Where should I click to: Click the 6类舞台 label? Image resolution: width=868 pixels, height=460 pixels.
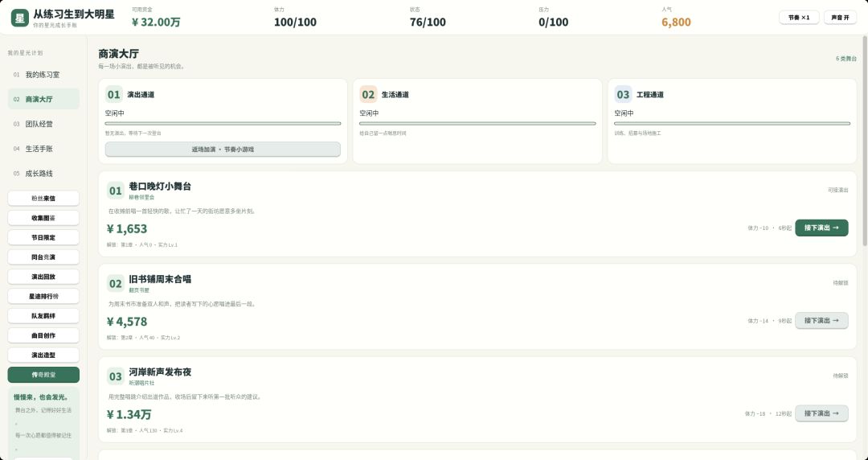click(x=845, y=59)
